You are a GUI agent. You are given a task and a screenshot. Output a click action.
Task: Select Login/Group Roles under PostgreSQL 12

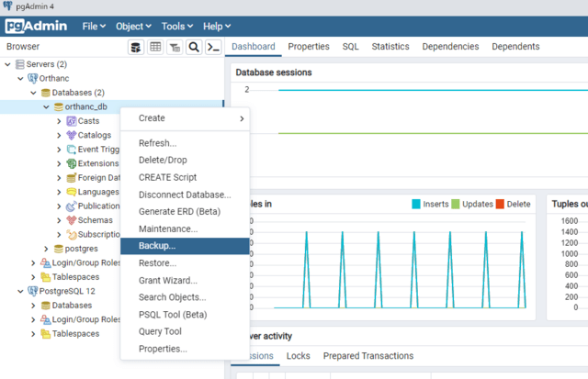(86, 319)
